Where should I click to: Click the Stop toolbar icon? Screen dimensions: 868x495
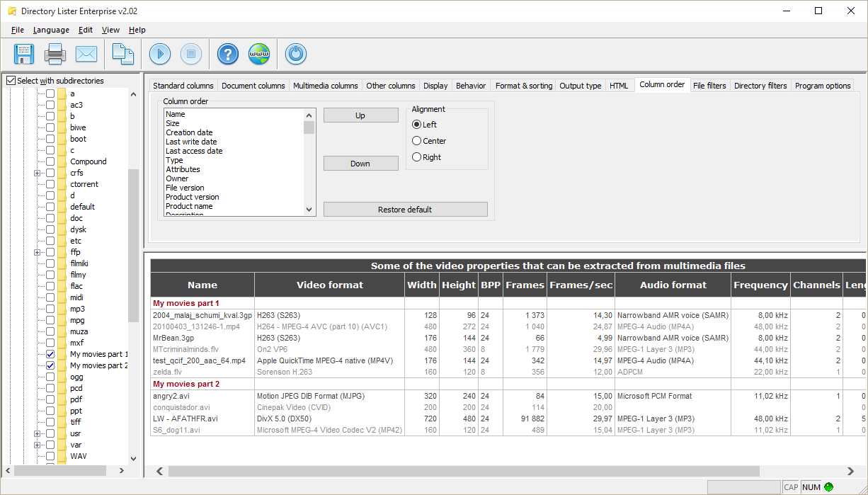(191, 54)
